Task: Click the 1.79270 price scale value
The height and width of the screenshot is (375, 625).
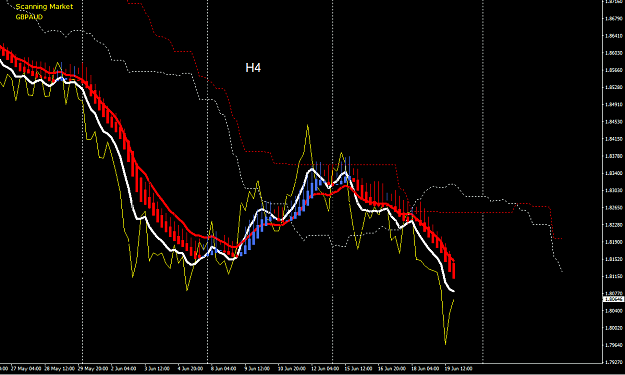Action: (614, 362)
